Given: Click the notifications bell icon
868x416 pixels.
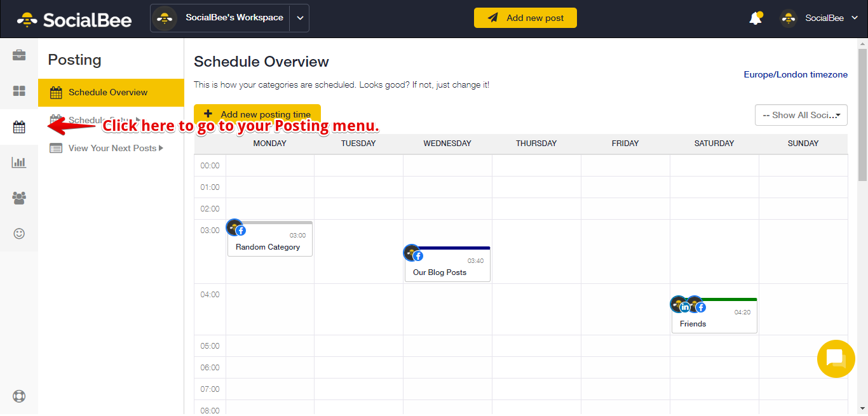Looking at the screenshot, I should 756,18.
